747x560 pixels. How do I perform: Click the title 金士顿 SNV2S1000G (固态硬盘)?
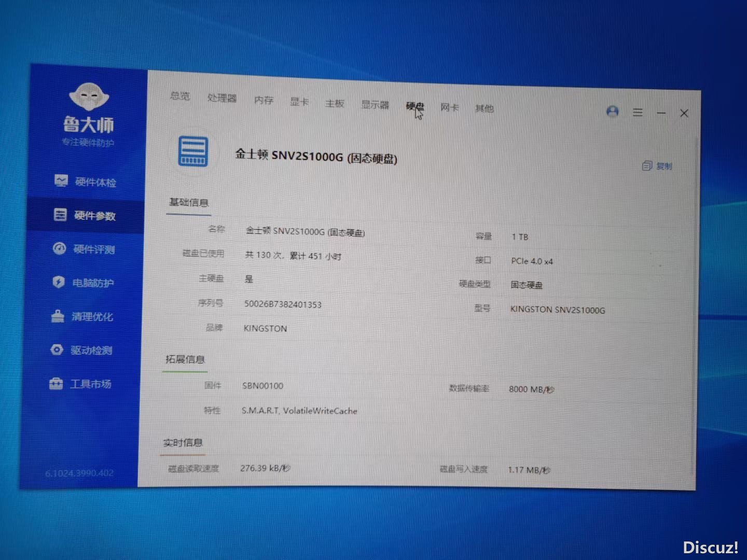(316, 156)
